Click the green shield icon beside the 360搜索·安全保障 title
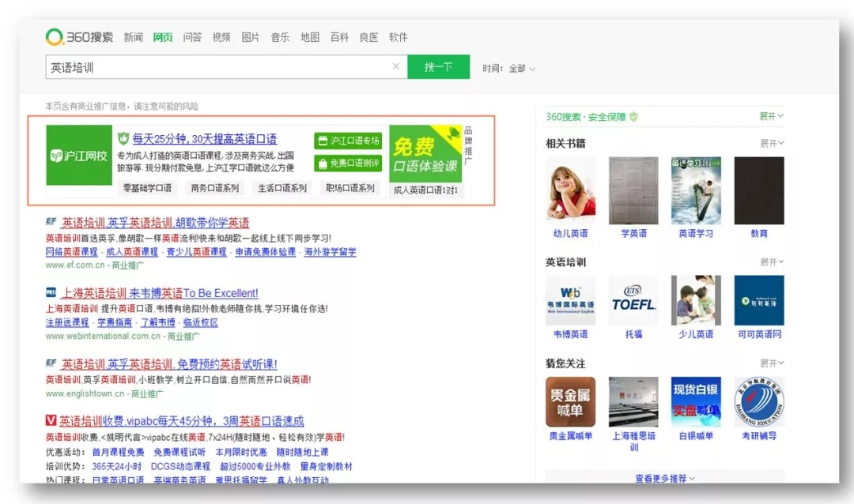The height and width of the screenshot is (504, 854). (x=633, y=116)
